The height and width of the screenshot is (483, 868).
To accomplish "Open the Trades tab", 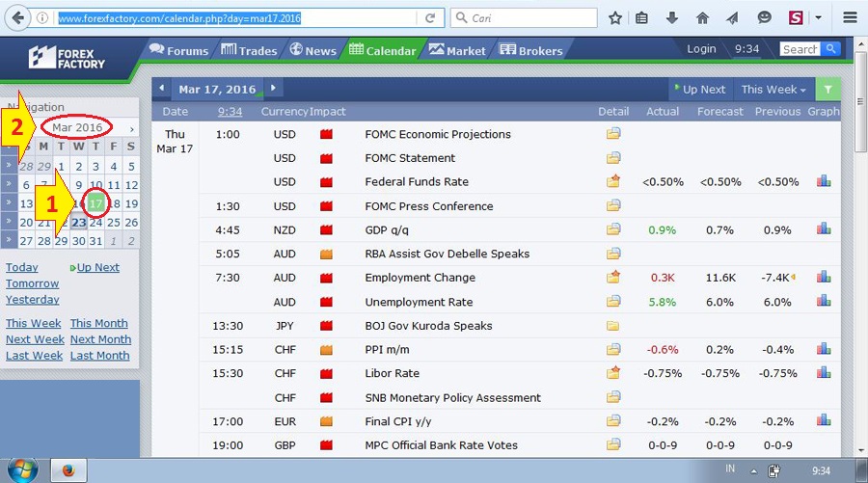I will coord(249,50).
